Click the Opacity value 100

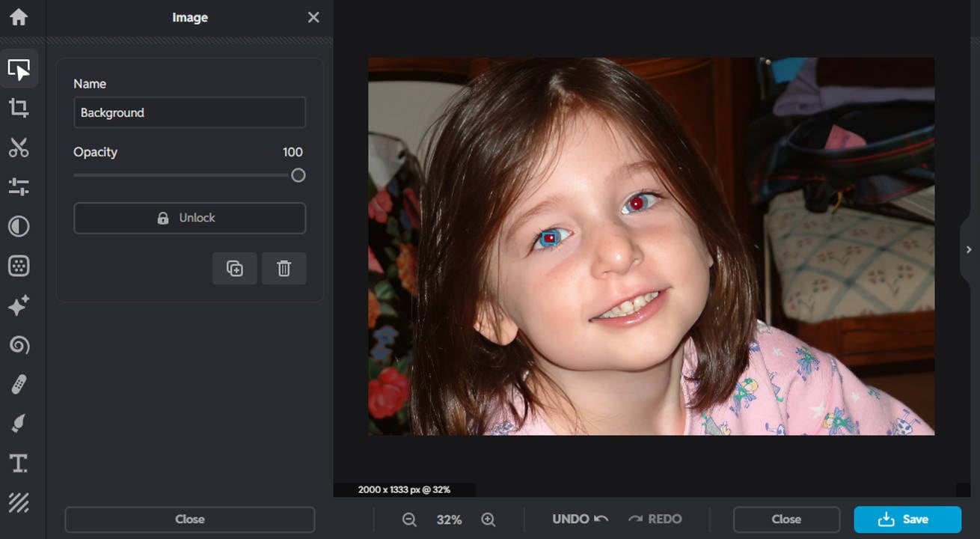point(293,152)
